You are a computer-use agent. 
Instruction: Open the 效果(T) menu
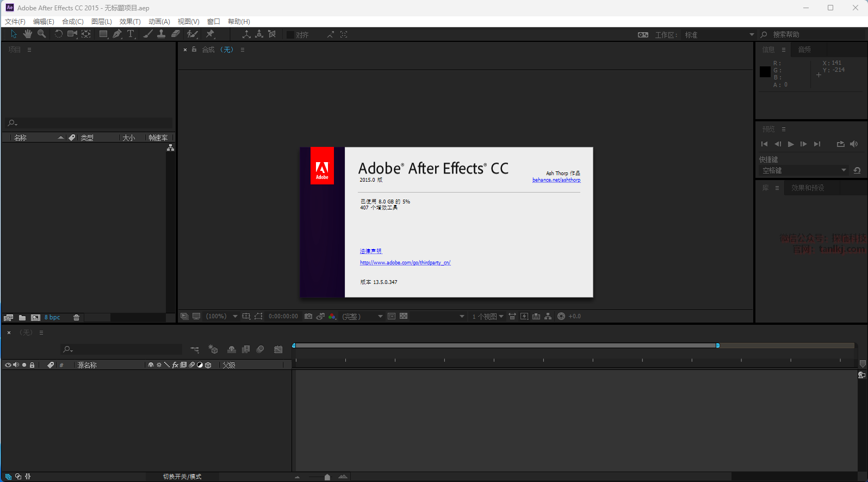(x=130, y=22)
